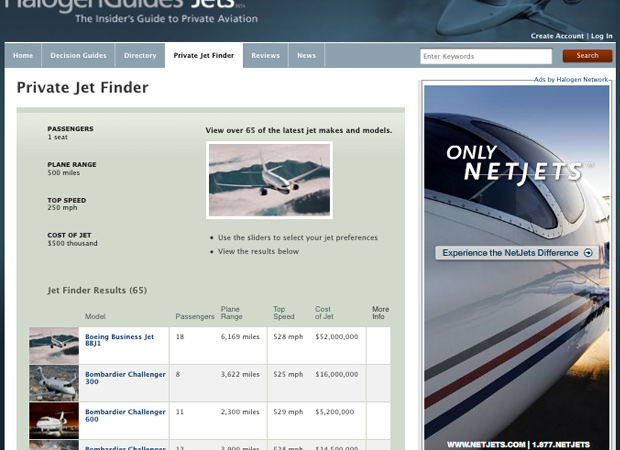Open the Decision Guides tab

coord(78,55)
